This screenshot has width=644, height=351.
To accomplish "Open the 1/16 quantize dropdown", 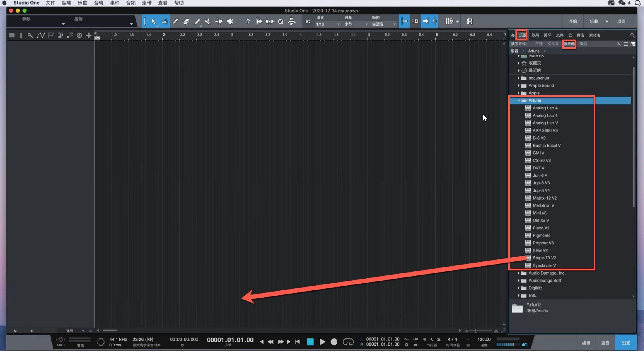I will (x=328, y=24).
